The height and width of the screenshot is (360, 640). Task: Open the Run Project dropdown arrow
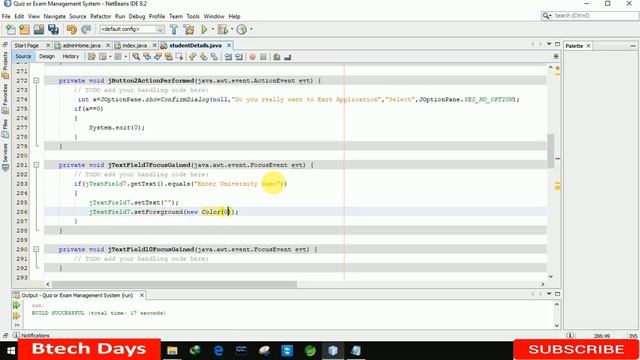(x=212, y=29)
